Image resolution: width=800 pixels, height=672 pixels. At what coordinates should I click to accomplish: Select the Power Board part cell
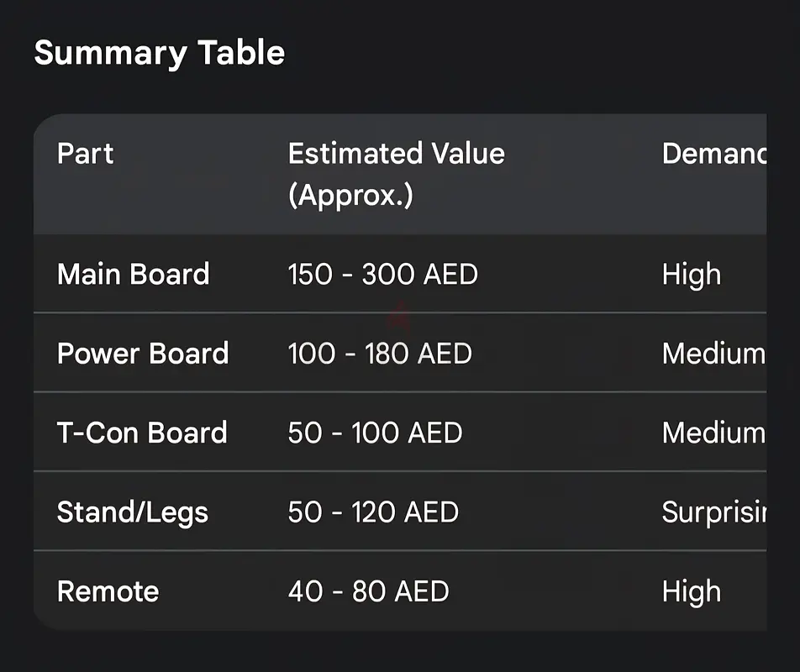143,354
